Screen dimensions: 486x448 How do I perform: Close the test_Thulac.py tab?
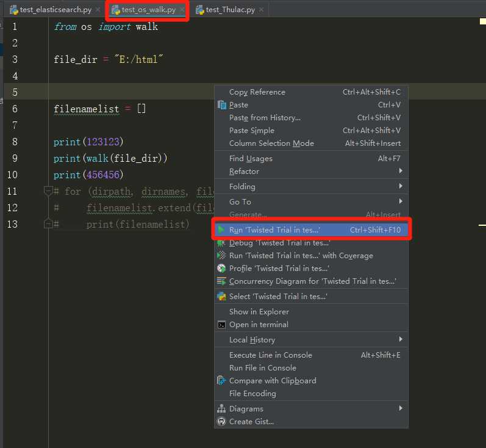click(261, 10)
